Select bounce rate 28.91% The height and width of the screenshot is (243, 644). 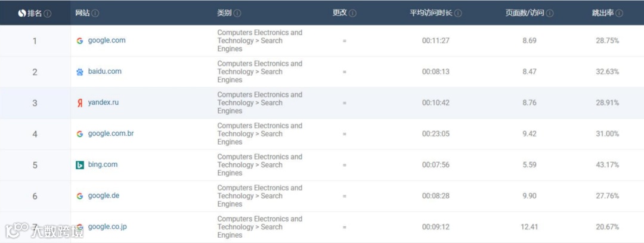[608, 102]
